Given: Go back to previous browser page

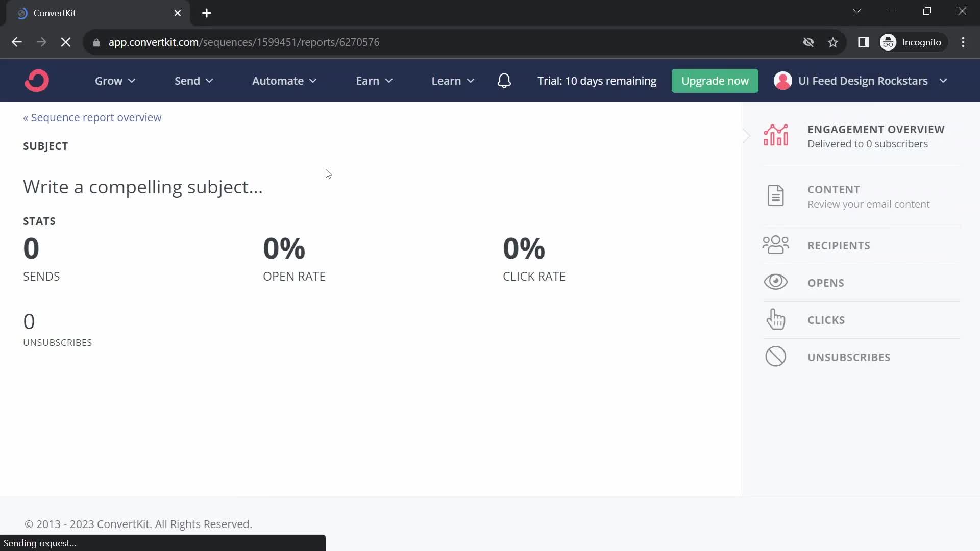Looking at the screenshot, I should 17,42.
